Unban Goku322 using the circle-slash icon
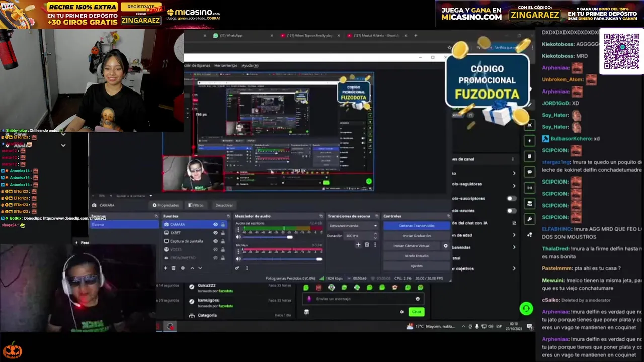 pos(191,287)
